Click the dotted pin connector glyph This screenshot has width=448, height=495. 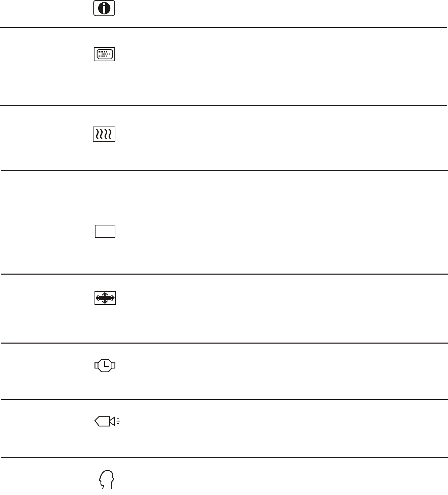104,54
